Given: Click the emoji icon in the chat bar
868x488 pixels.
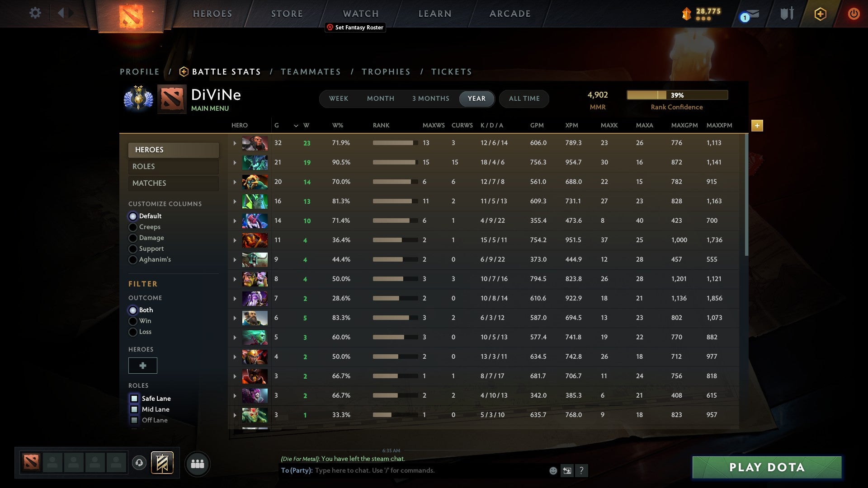Looking at the screenshot, I should coord(552,470).
